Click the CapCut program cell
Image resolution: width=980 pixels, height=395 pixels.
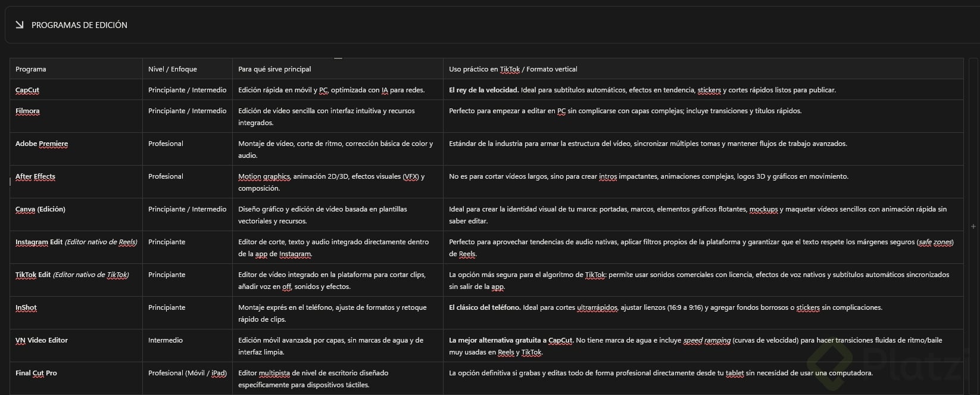[76, 89]
